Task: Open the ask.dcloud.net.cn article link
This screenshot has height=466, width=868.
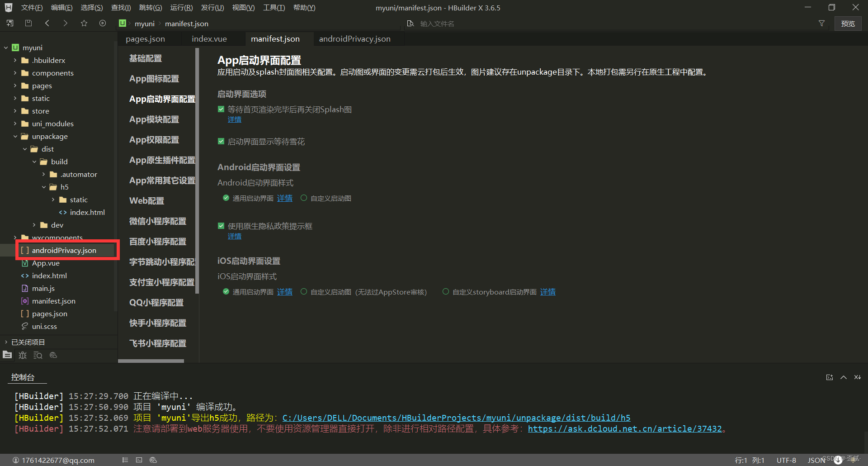Action: [625, 428]
